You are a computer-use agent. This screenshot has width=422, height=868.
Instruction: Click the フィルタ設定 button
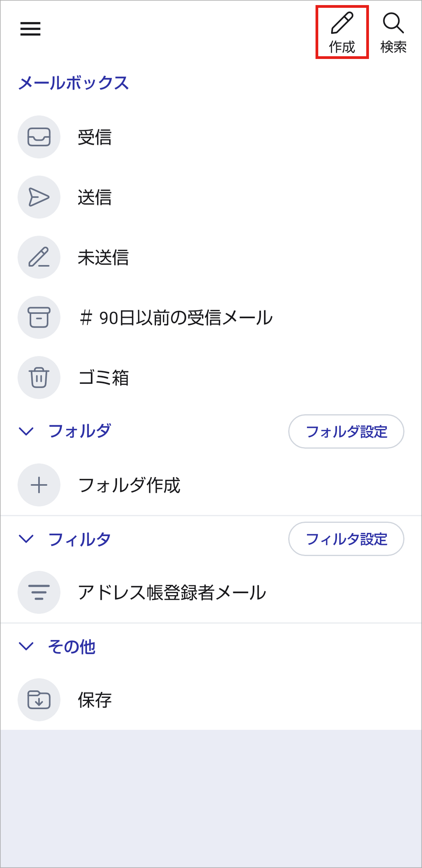[346, 539]
